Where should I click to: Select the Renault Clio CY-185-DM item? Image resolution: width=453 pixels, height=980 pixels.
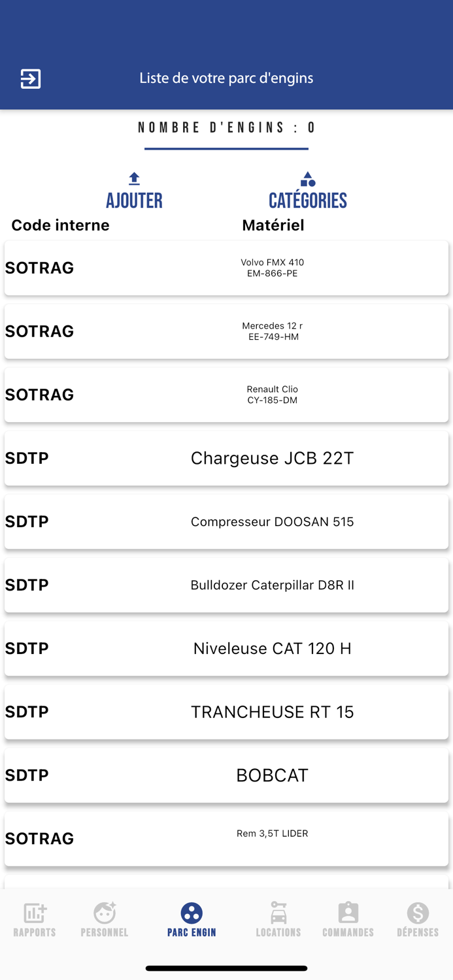click(x=226, y=395)
